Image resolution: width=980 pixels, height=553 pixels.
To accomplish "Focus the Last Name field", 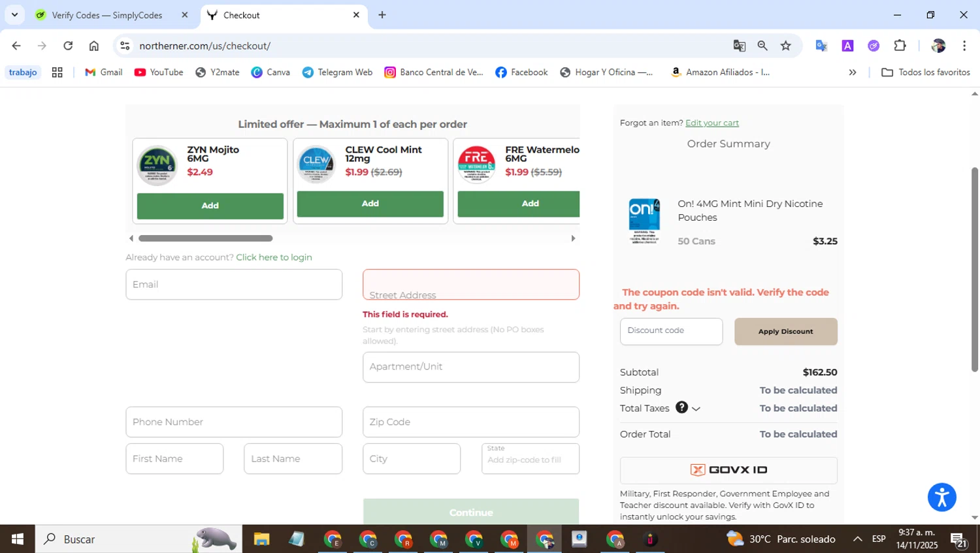I will (x=293, y=458).
